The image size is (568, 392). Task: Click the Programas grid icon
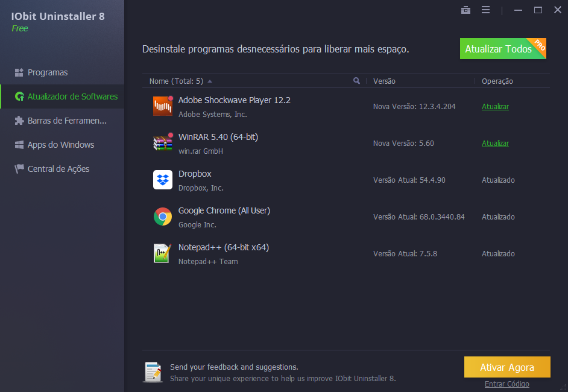[x=19, y=72]
